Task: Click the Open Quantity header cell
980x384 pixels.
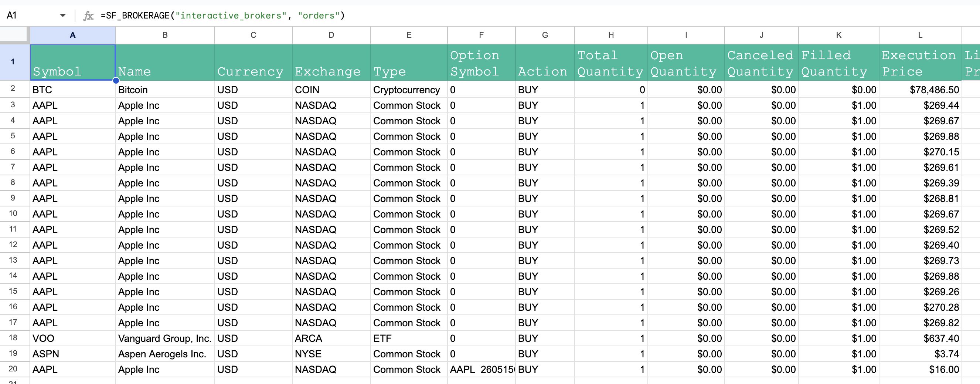Action: coord(686,63)
